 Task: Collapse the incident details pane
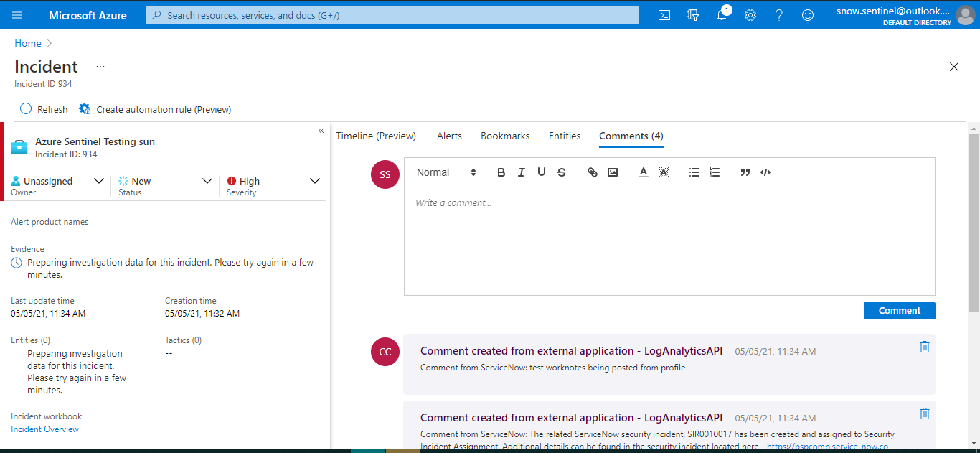click(321, 131)
